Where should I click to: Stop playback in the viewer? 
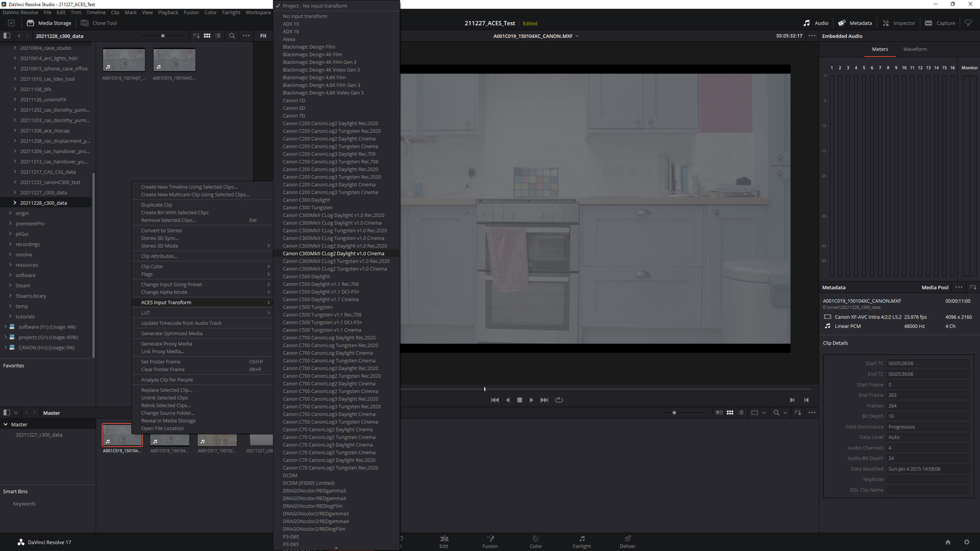(520, 400)
